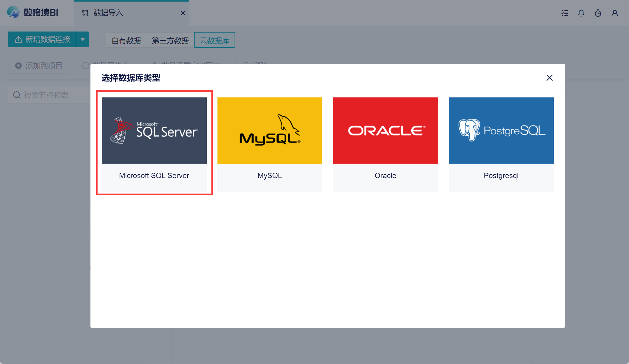
Task: Click the 添加到项目 button
Action: click(x=38, y=66)
